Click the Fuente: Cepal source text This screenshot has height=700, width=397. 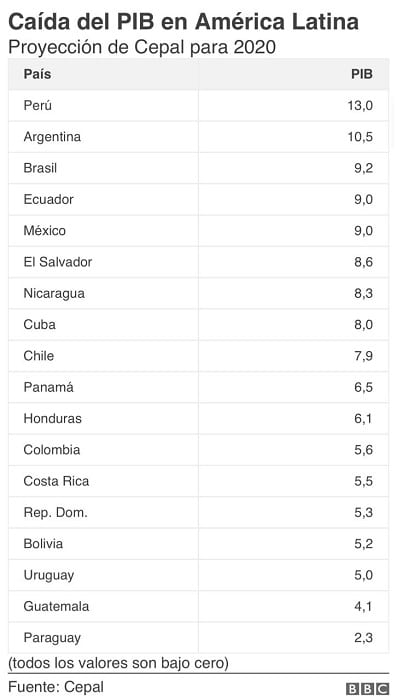tap(56, 687)
